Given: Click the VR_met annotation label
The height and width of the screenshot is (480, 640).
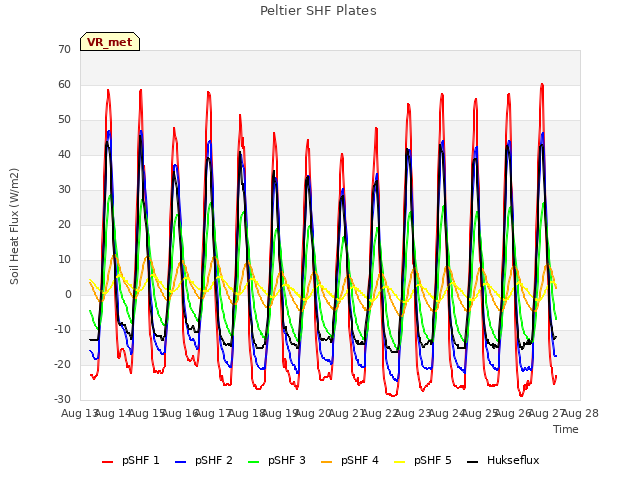Looking at the screenshot, I should (110, 42).
